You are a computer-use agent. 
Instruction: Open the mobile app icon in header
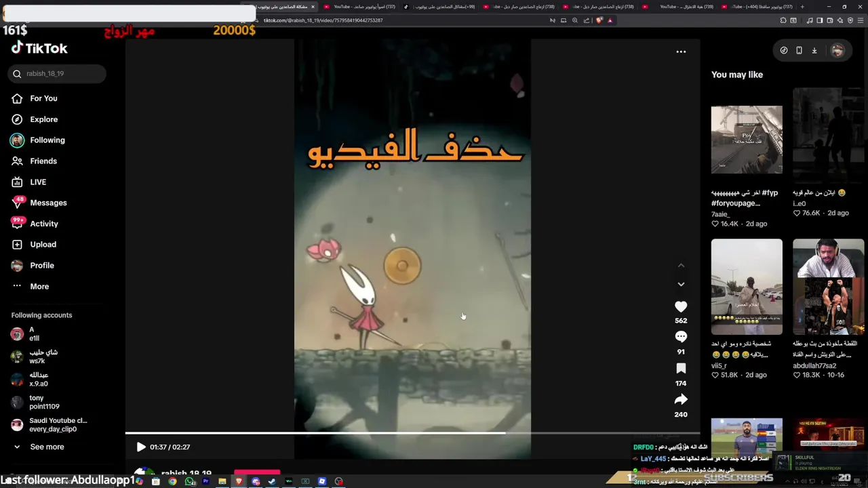(x=799, y=50)
